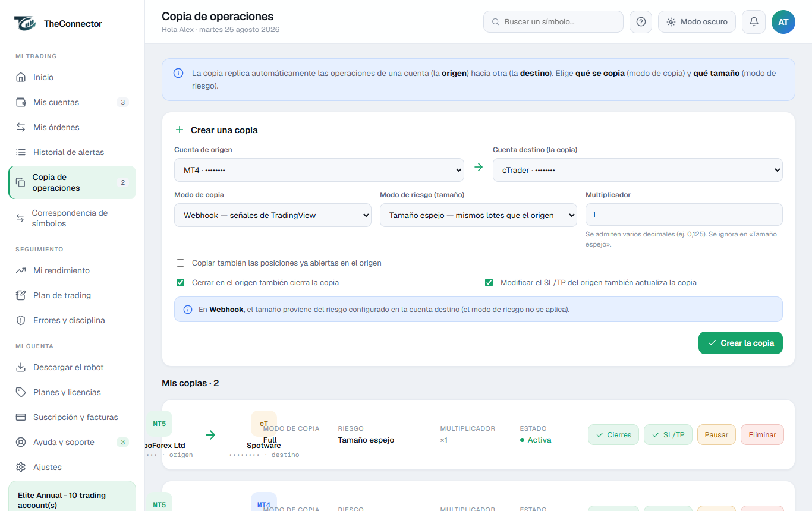Navigate to Suscripción y facturas
The width and height of the screenshot is (812, 511).
point(72,417)
